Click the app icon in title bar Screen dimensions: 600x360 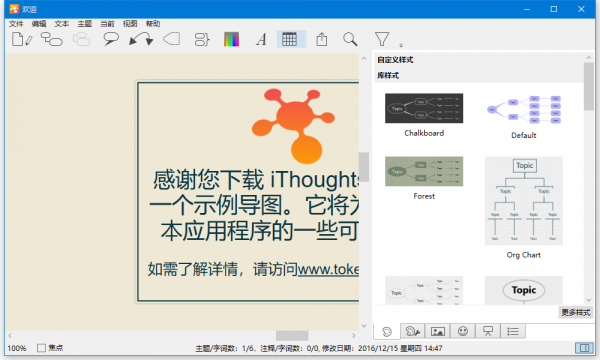pos(14,9)
